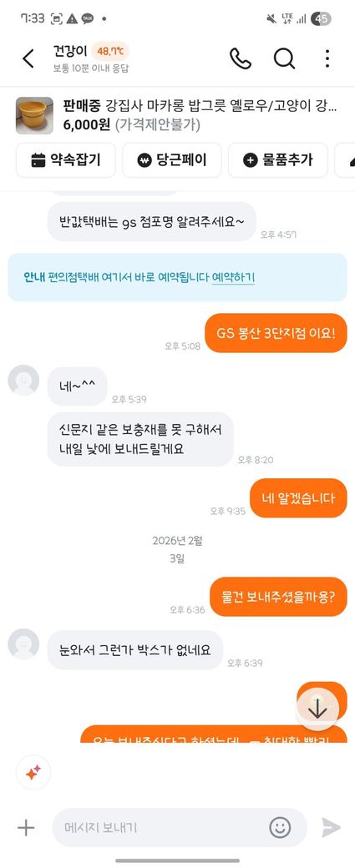Open seller profile name 건강이
The width and height of the screenshot is (355, 868).
[70, 52]
